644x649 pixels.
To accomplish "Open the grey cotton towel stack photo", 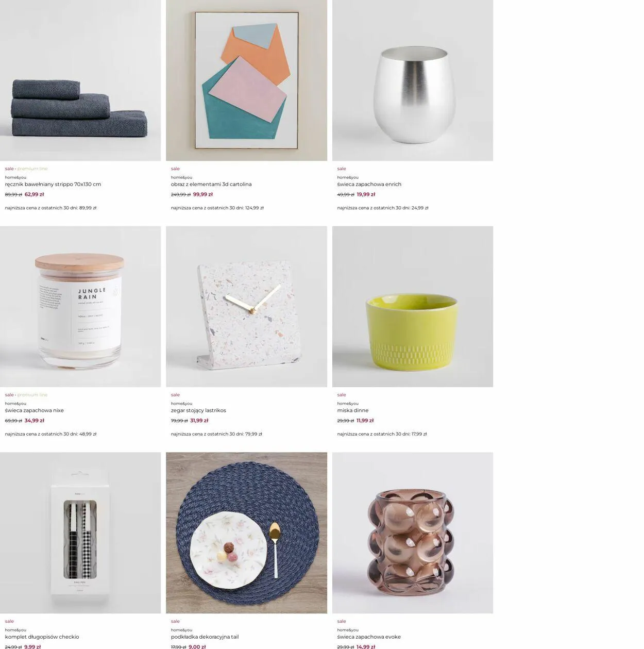I will click(x=80, y=80).
